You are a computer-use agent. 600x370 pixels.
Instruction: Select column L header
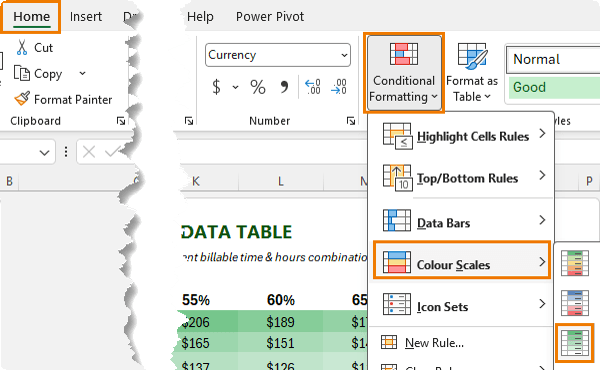pos(280,181)
